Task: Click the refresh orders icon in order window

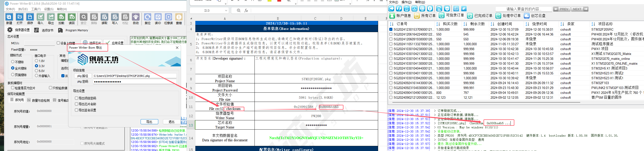Action: click(x=399, y=9)
